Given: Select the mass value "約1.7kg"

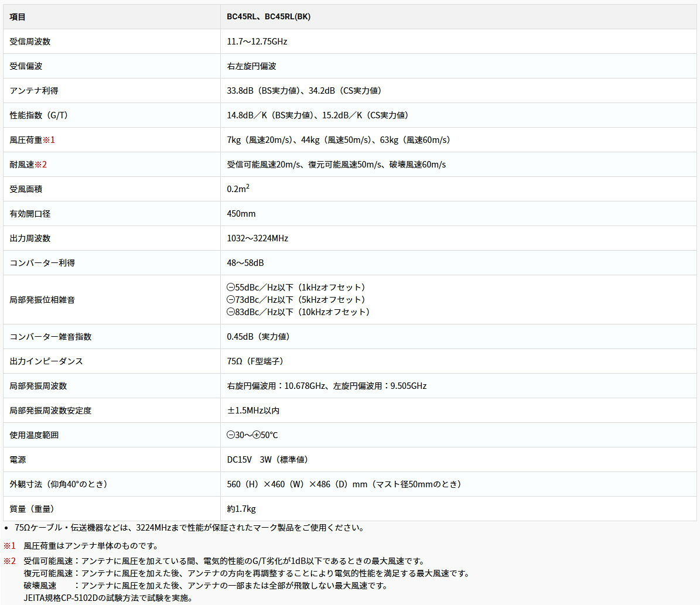Looking at the screenshot, I should tap(241, 508).
